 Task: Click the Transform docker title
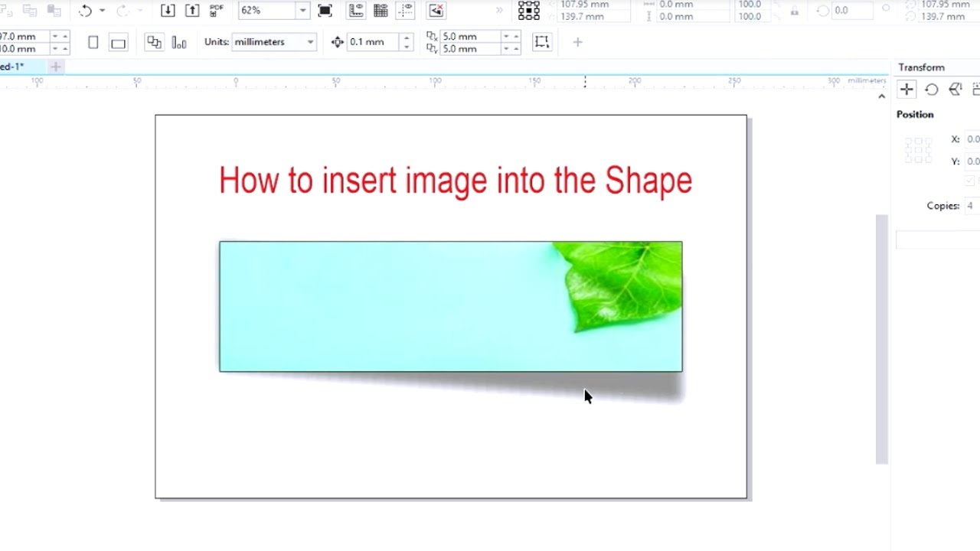(x=921, y=67)
